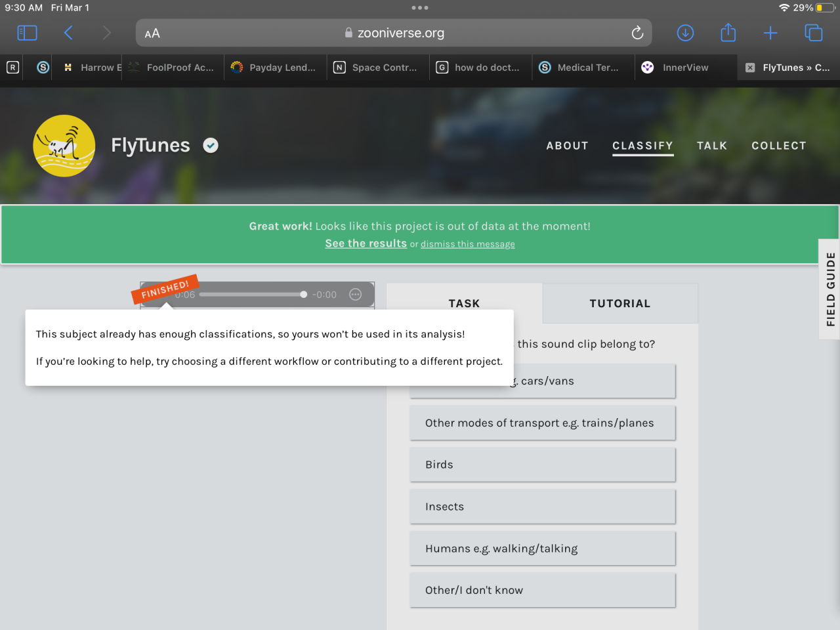The width and height of the screenshot is (840, 630).
Task: Select the TASK tab
Action: click(x=465, y=303)
